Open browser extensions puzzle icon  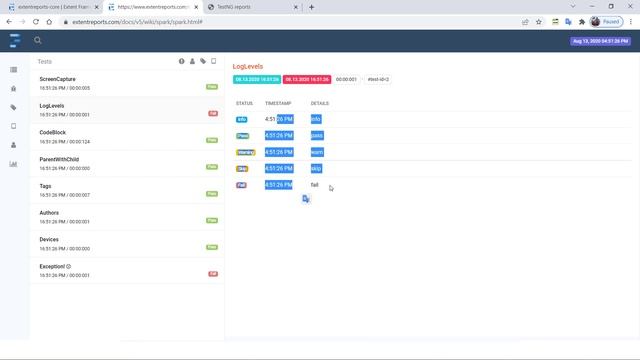[582, 22]
